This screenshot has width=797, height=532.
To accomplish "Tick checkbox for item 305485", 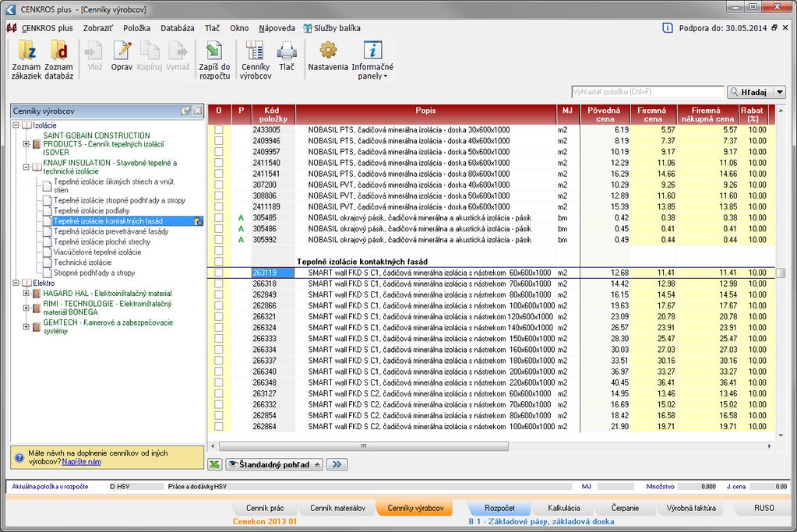I will (x=219, y=217).
